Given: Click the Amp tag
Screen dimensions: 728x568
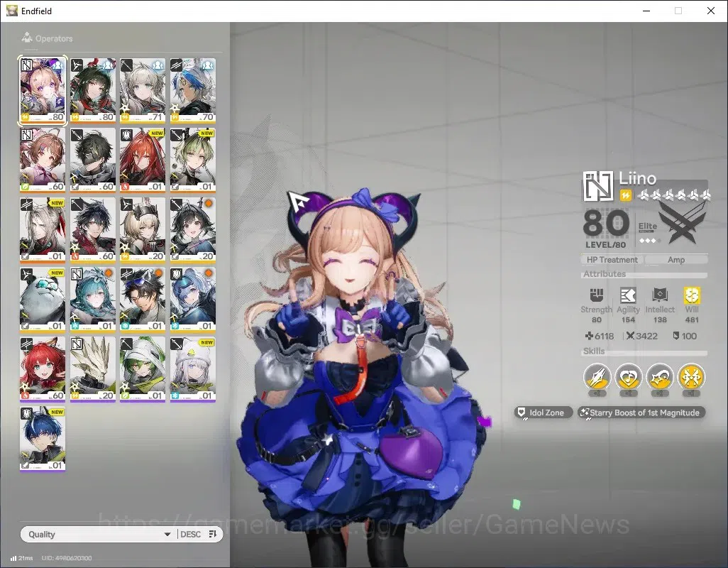Looking at the screenshot, I should (676, 260).
